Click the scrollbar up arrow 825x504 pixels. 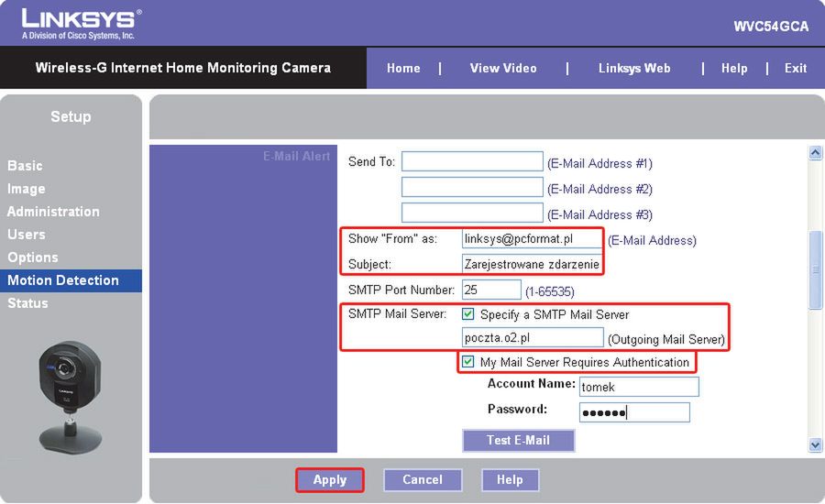[x=815, y=153]
